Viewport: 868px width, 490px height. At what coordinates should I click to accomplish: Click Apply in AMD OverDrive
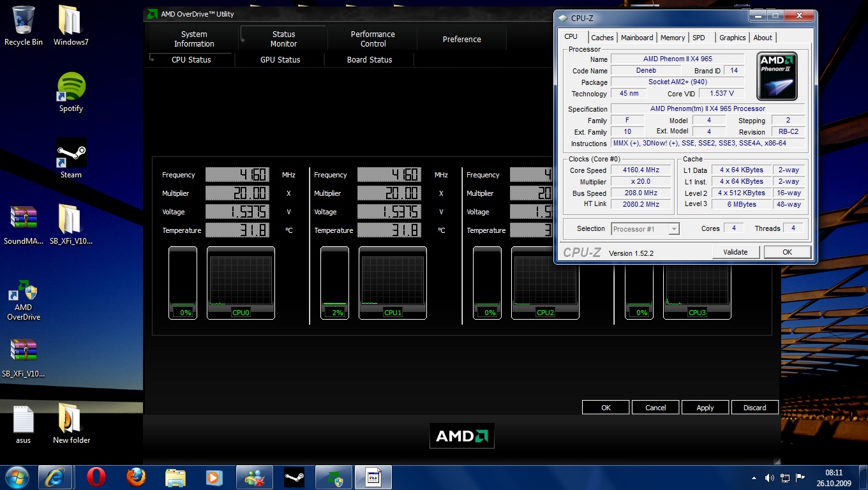(x=705, y=407)
